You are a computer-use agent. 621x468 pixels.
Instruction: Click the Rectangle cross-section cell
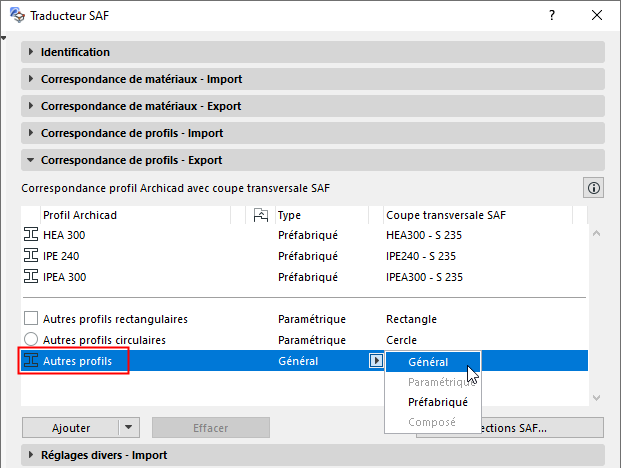point(411,319)
